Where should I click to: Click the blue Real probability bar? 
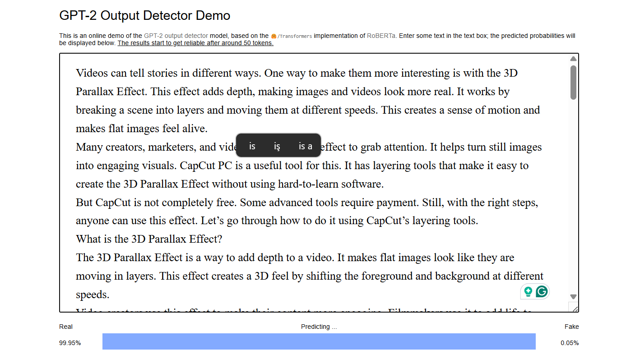[319, 341]
